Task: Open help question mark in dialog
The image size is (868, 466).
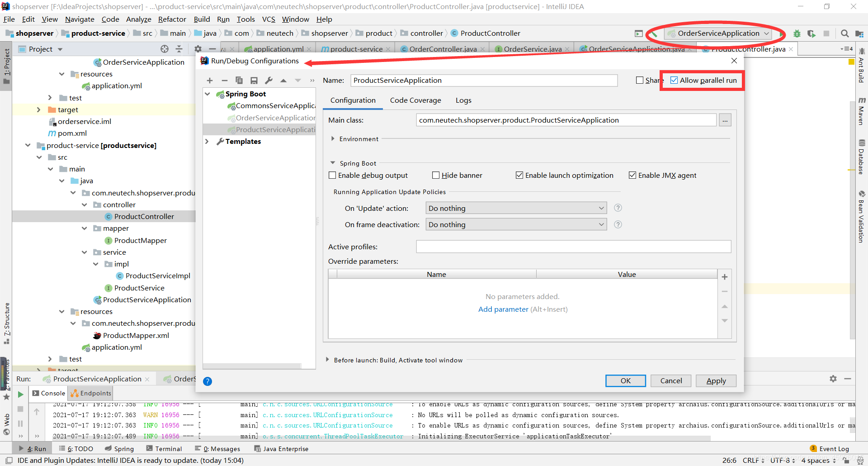Action: click(208, 381)
